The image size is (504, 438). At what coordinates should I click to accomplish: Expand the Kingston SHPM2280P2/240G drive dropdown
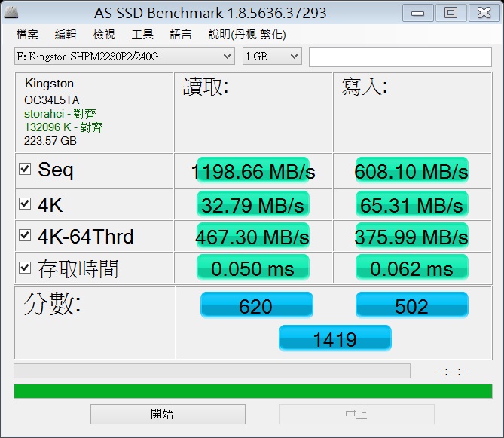pos(124,57)
